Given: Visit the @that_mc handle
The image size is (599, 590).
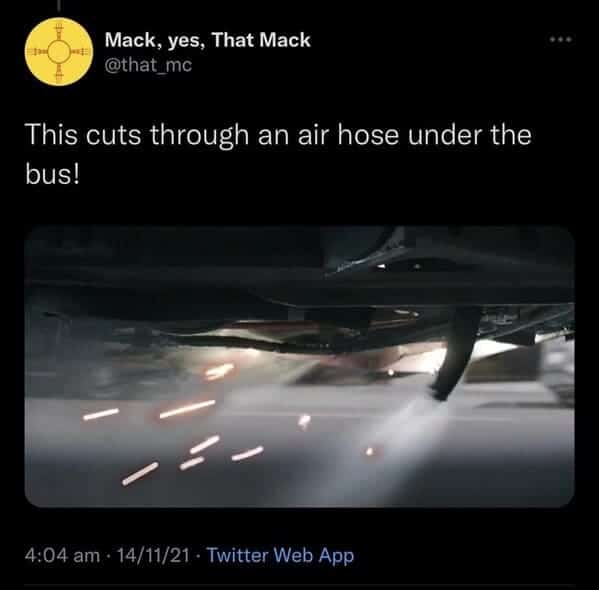Looking at the screenshot, I should pos(148,65).
